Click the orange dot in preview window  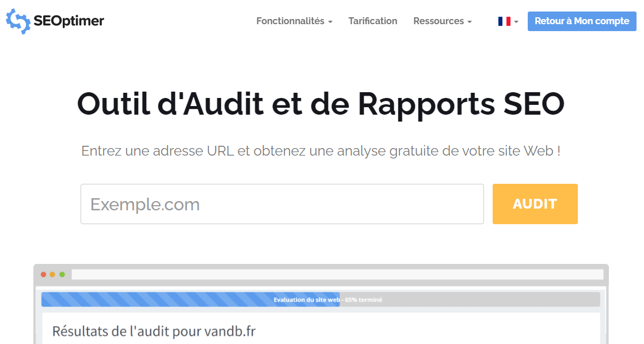[x=52, y=274]
